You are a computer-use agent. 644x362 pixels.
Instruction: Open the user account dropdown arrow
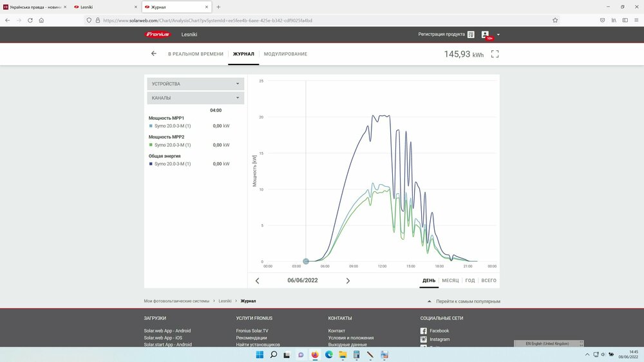tap(498, 35)
